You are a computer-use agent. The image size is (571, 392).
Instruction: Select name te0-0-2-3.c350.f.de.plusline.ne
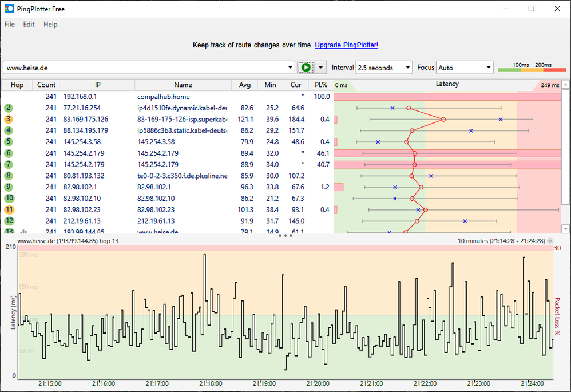coord(182,176)
